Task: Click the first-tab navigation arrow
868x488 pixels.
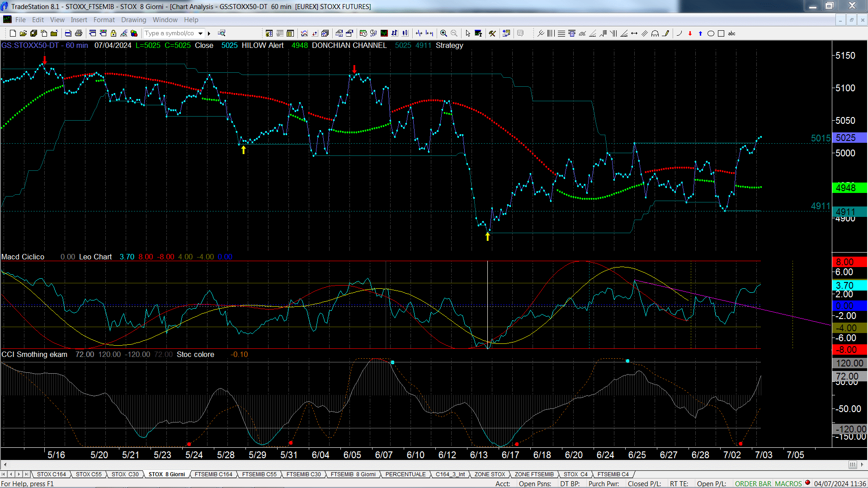Action: click(4, 474)
